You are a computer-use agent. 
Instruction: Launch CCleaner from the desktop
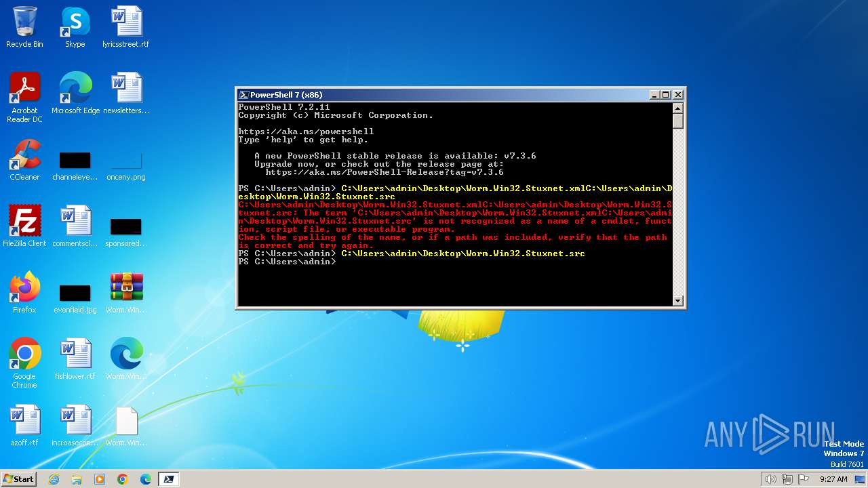[24, 160]
